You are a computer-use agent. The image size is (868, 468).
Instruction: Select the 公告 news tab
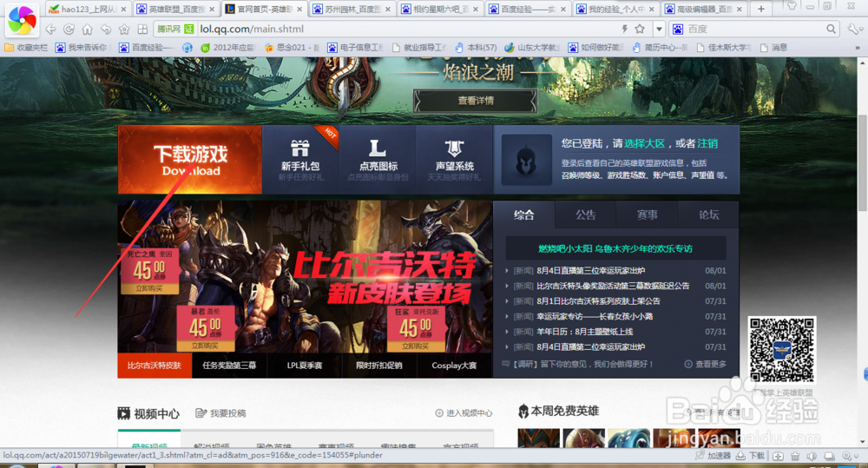click(585, 214)
